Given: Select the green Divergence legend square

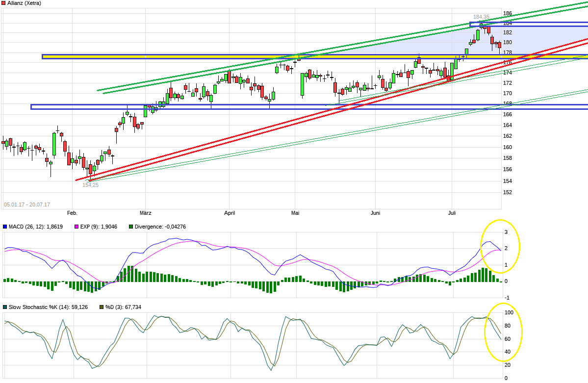Looking at the screenshot, I should click(130, 227).
